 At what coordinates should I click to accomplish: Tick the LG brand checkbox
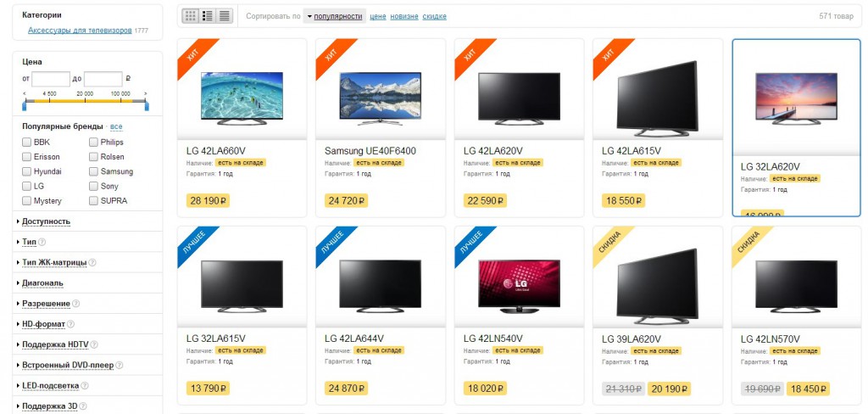26,187
